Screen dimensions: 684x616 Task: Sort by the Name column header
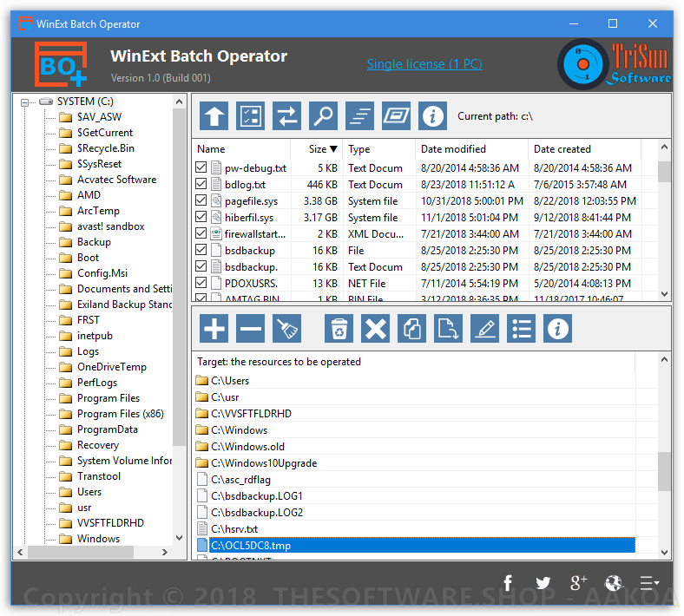[x=241, y=149]
